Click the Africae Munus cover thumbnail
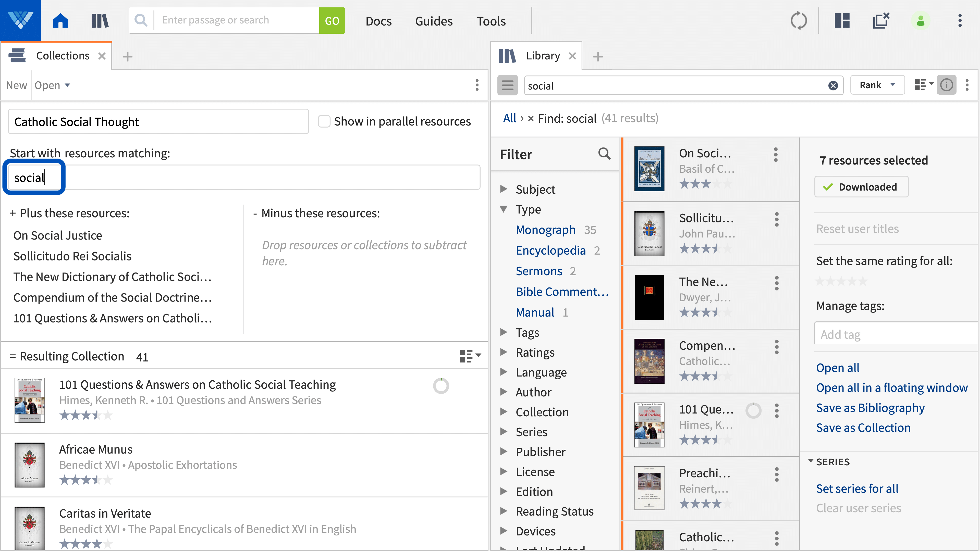 click(x=29, y=465)
